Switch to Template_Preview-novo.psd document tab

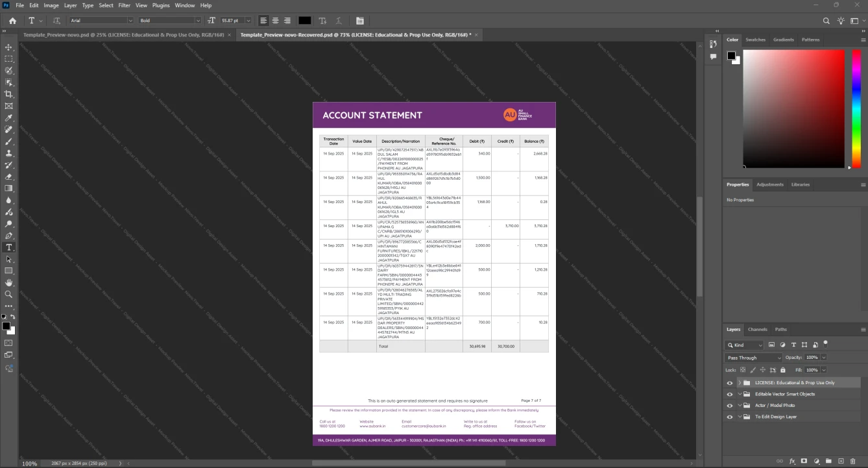[124, 34]
